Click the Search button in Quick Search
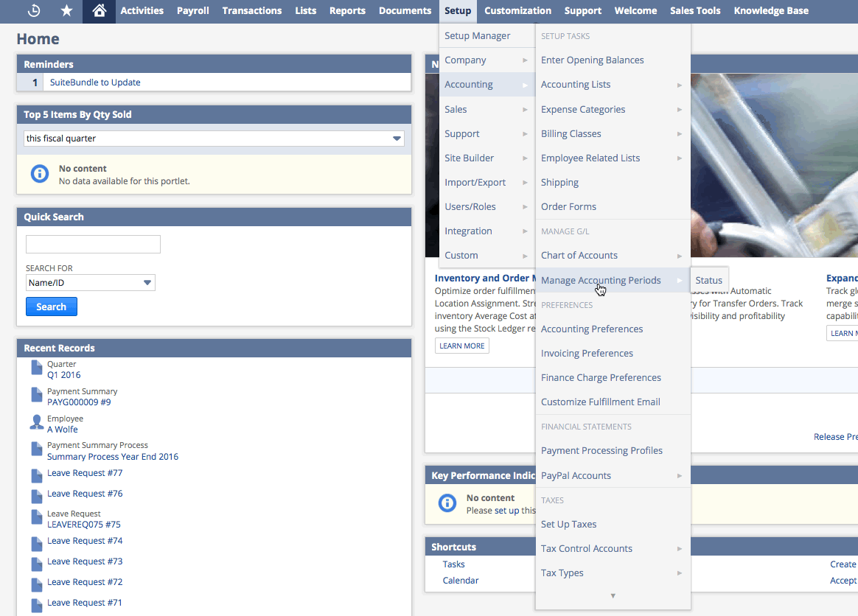Viewport: 858px width, 616px height. [51, 306]
